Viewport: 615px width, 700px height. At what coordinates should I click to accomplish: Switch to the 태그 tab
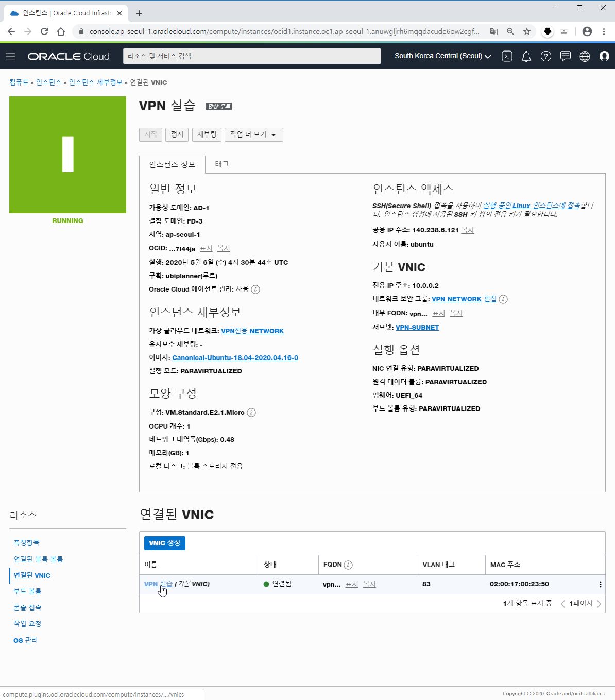222,164
